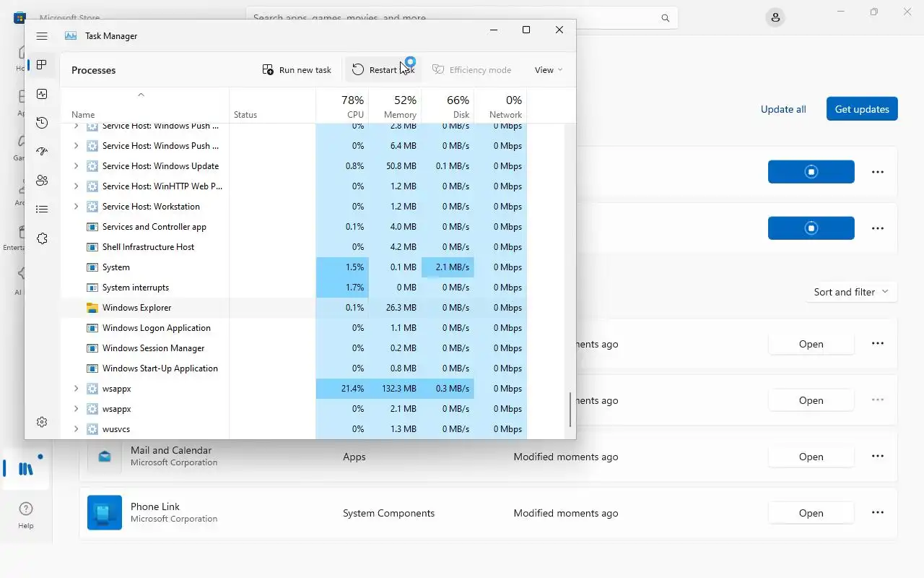Select System interrupts row
Viewport: 924px width, 578px height.
click(x=294, y=288)
